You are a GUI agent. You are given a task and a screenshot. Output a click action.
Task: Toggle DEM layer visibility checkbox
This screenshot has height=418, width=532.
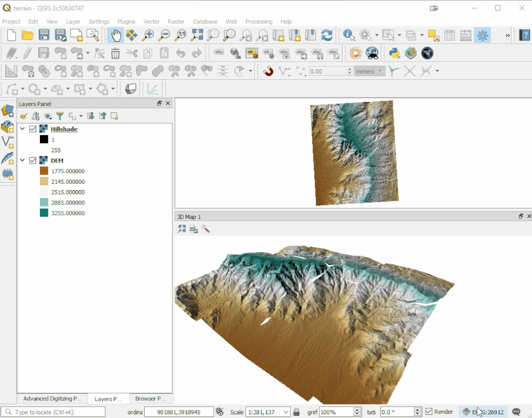[33, 161]
